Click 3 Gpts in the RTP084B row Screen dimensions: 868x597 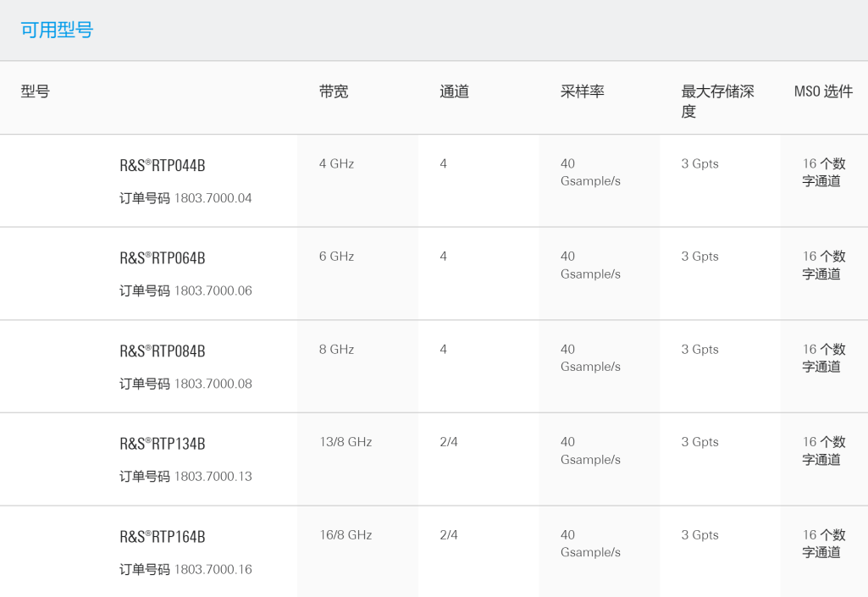pos(699,350)
